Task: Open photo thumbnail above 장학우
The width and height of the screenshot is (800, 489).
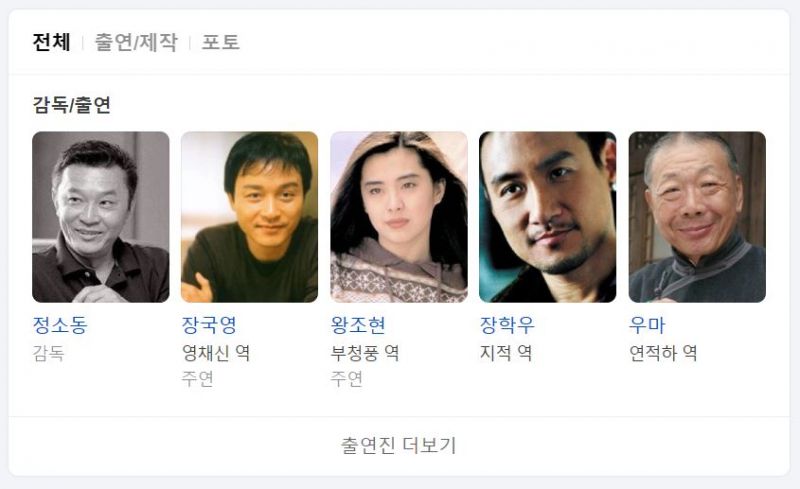Action: pos(547,217)
